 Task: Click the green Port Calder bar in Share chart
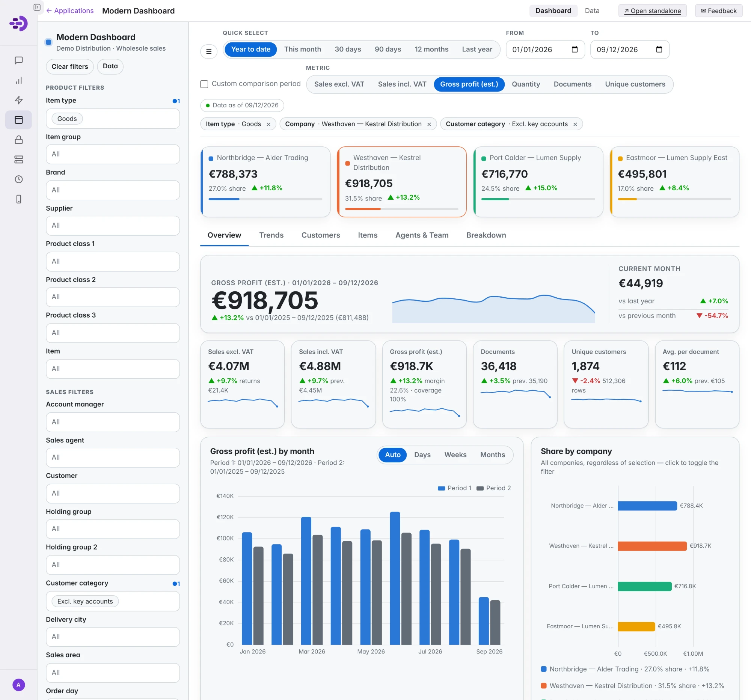(644, 586)
